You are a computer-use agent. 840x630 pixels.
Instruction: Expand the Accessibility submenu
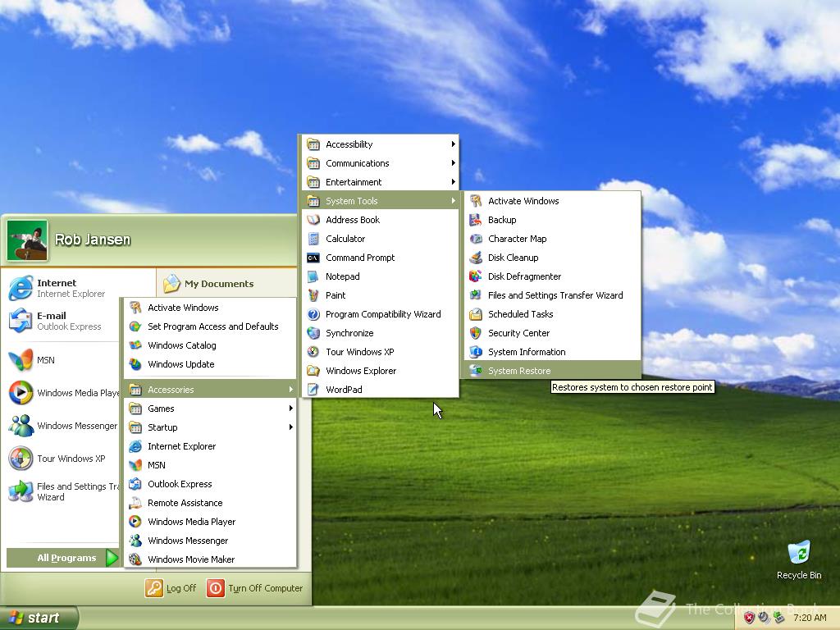[381, 144]
